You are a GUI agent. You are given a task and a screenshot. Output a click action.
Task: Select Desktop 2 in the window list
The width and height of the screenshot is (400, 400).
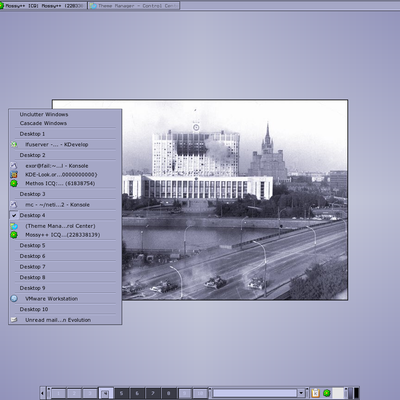pyautogui.click(x=65, y=155)
